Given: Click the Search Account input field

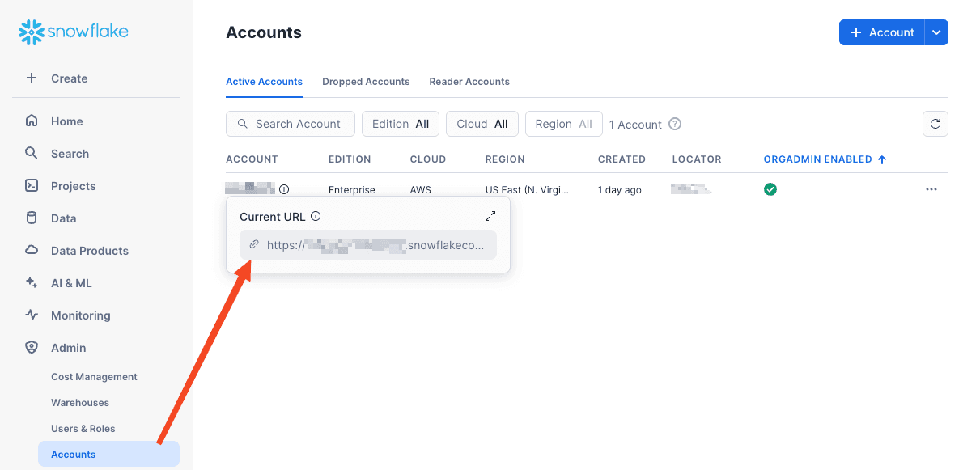Looking at the screenshot, I should 291,124.
